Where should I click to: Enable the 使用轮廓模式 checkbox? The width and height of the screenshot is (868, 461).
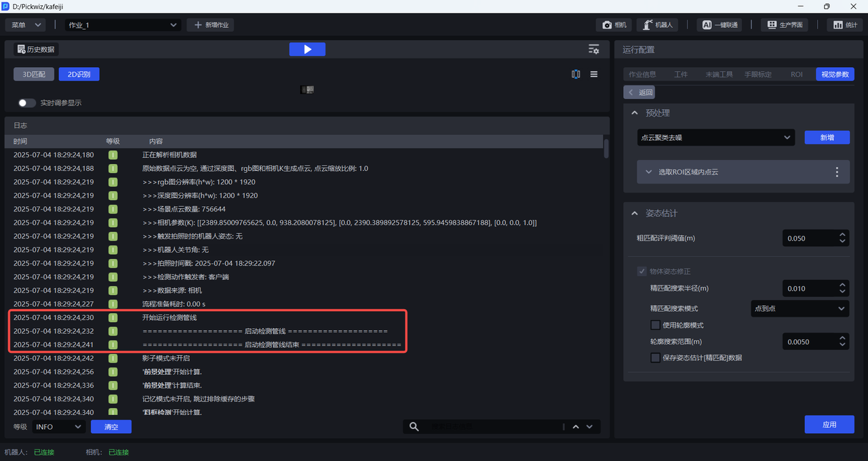(655, 325)
